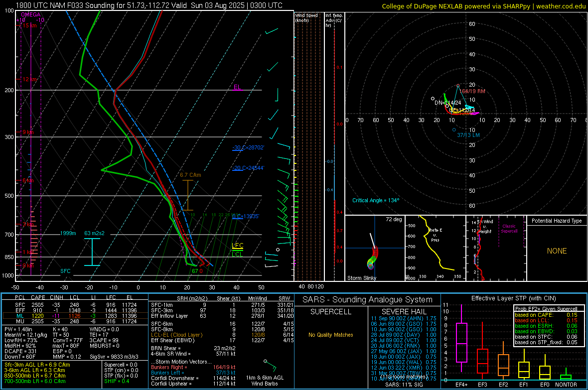Click the green 'SHIP = 0.4' value
Screen dimensions: 588x390
pos(117,382)
